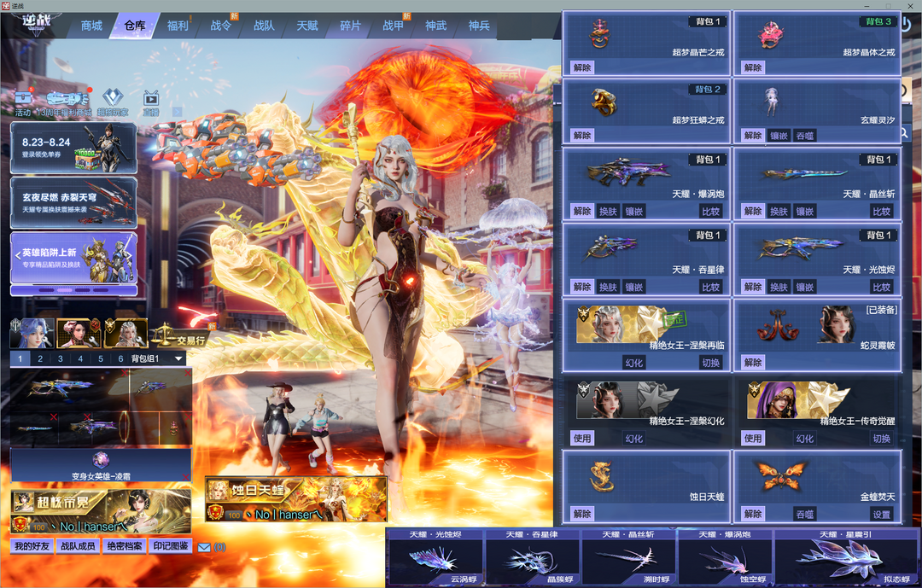Click 换肤 for 天耀·爆涡炮
922x588 pixels.
point(608,211)
